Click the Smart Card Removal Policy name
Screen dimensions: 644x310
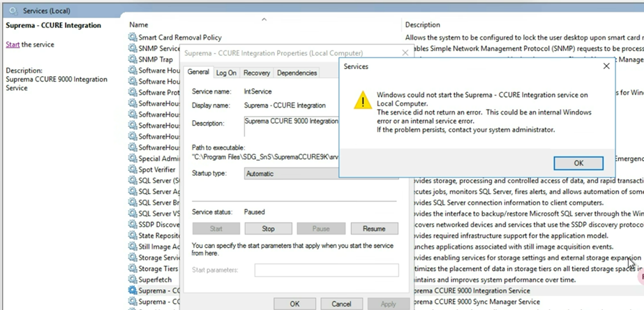(180, 38)
